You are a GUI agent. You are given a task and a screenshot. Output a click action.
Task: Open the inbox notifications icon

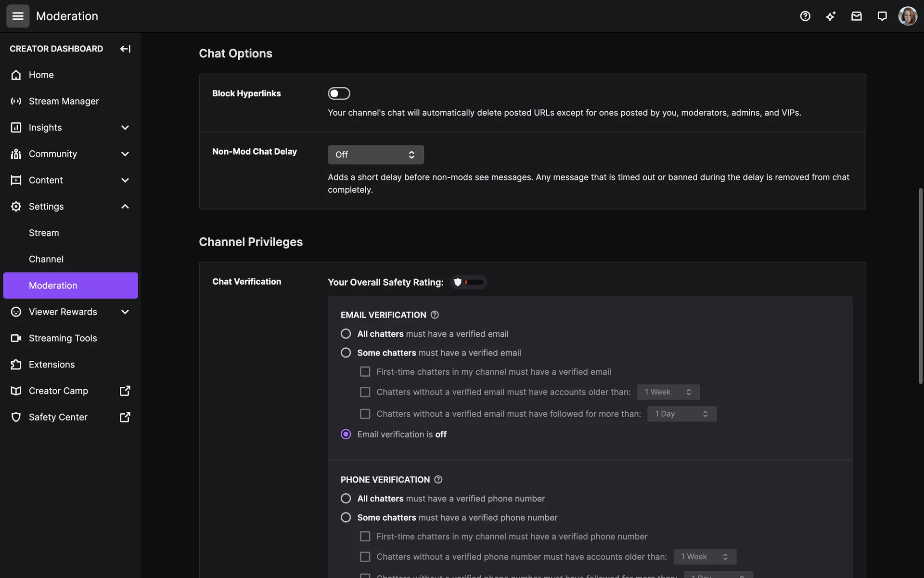(856, 16)
